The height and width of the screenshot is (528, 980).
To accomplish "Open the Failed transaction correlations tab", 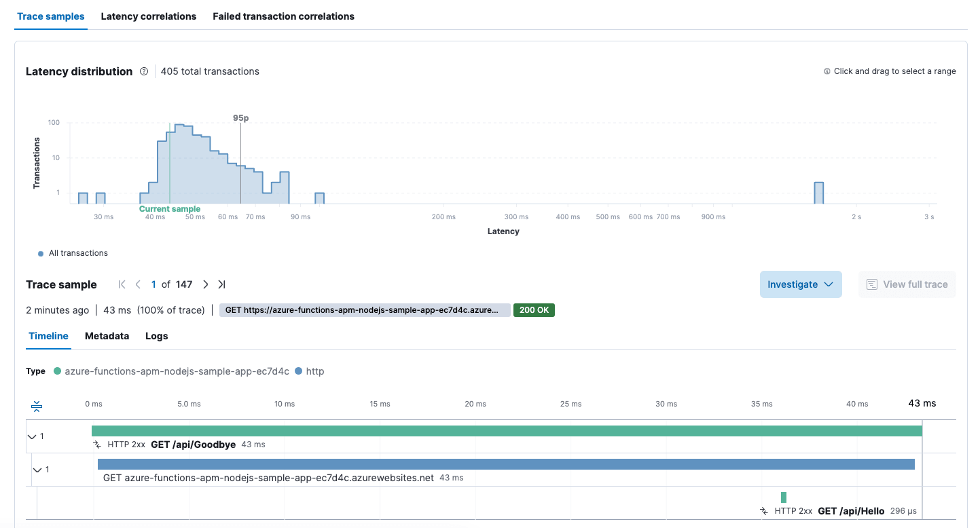I will 283,16.
